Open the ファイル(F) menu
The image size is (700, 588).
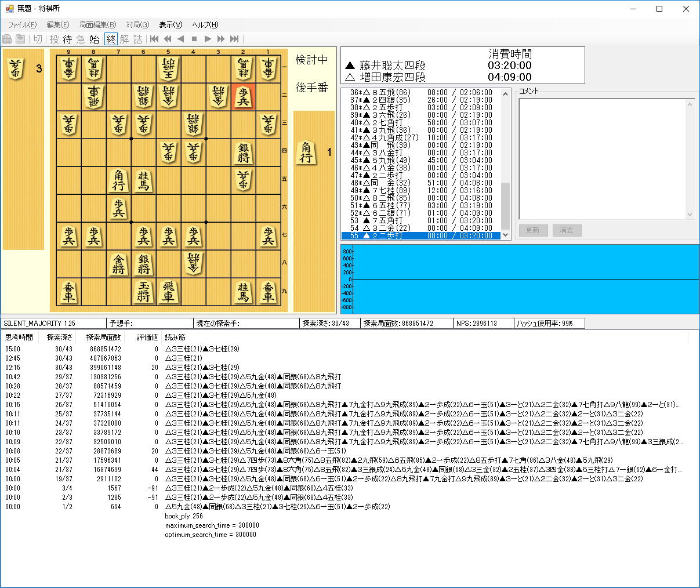coord(22,25)
